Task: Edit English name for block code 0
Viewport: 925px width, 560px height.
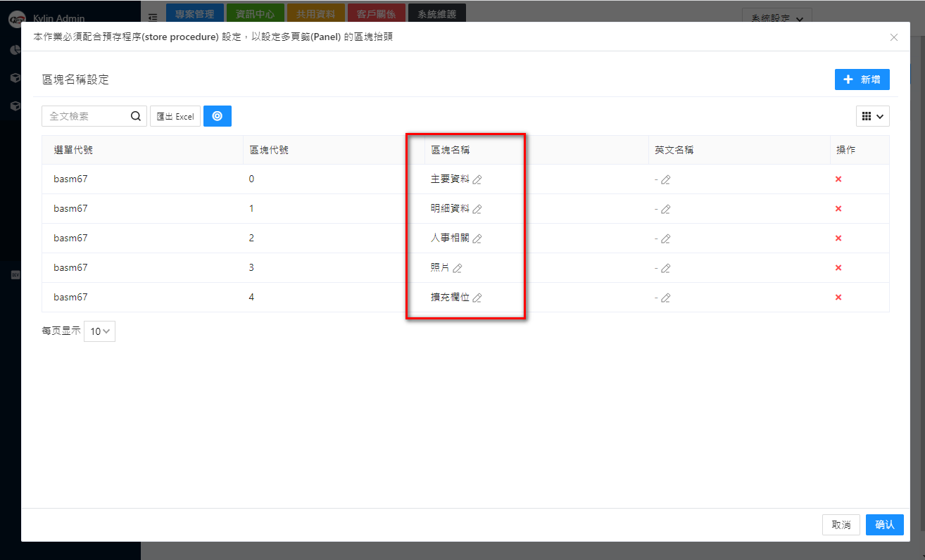Action: click(x=665, y=179)
